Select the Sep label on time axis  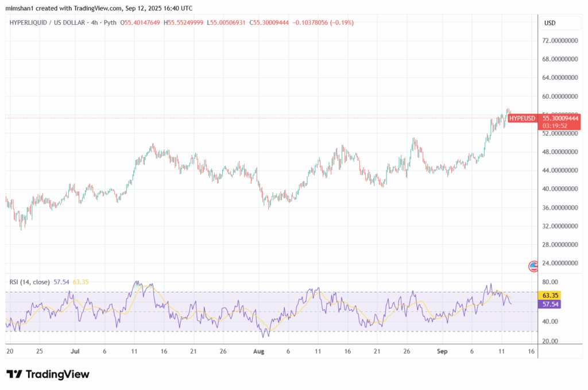(x=442, y=350)
